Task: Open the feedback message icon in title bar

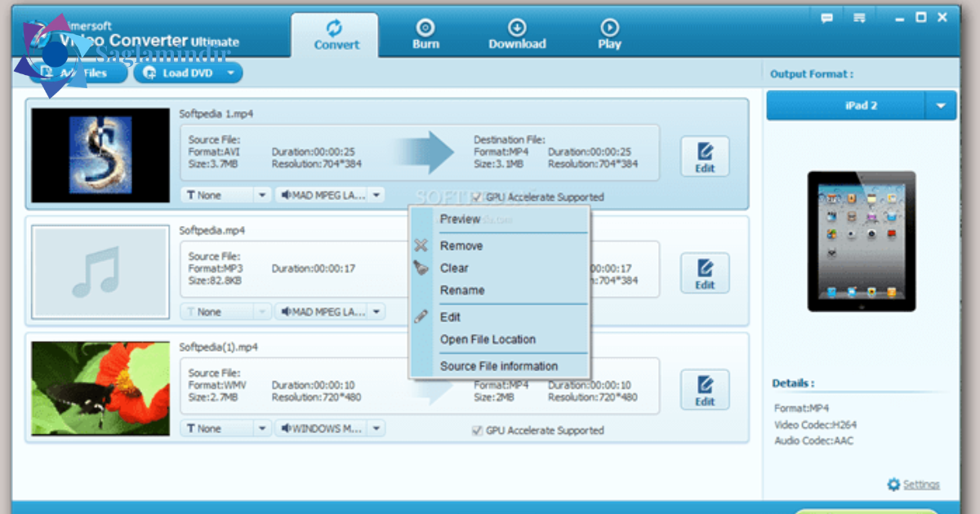Action: (826, 17)
